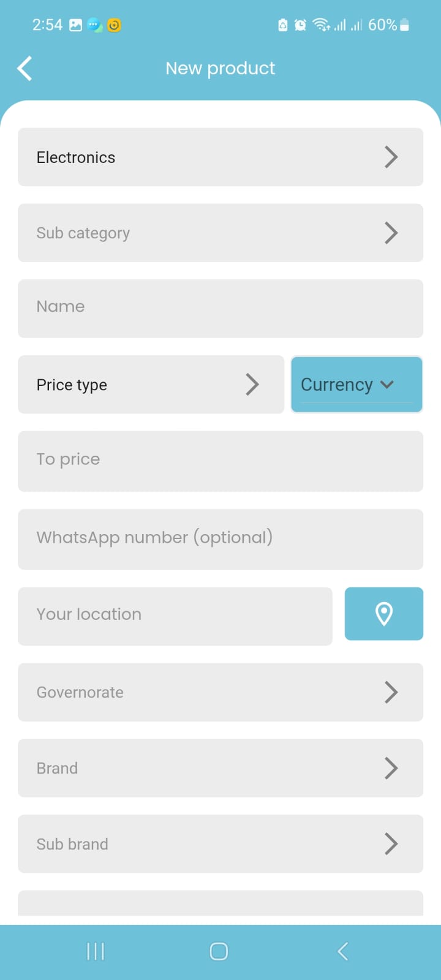The height and width of the screenshot is (980, 441).
Task: Tap the battery icon in the status bar
Action: coord(404,25)
